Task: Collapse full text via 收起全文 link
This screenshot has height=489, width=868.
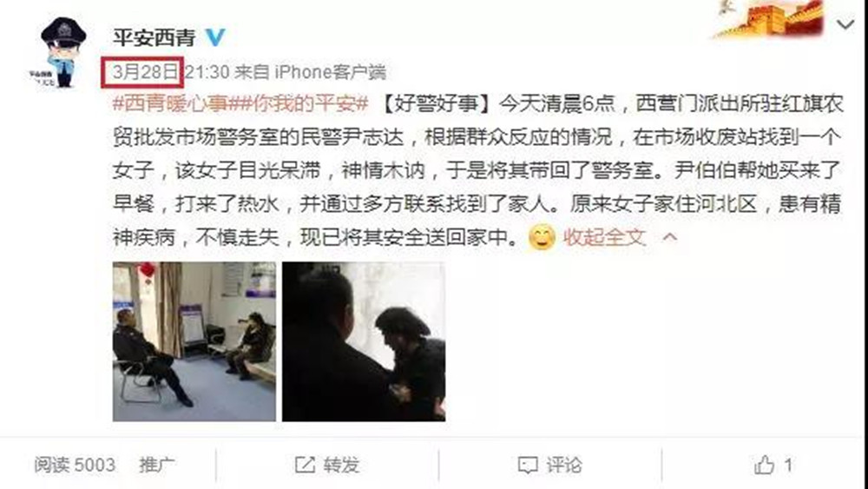Action: pos(604,238)
